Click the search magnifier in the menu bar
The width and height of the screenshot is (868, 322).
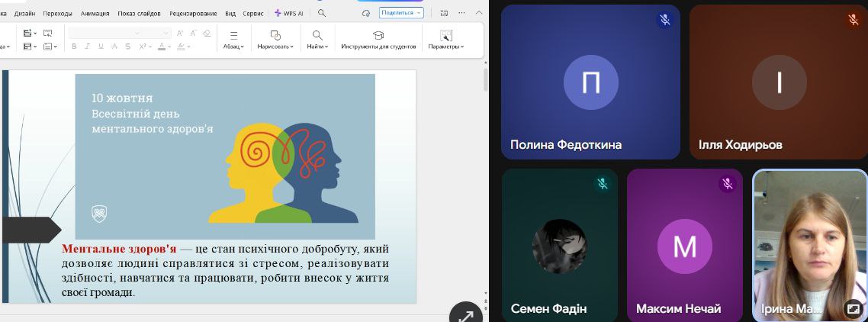(x=322, y=13)
